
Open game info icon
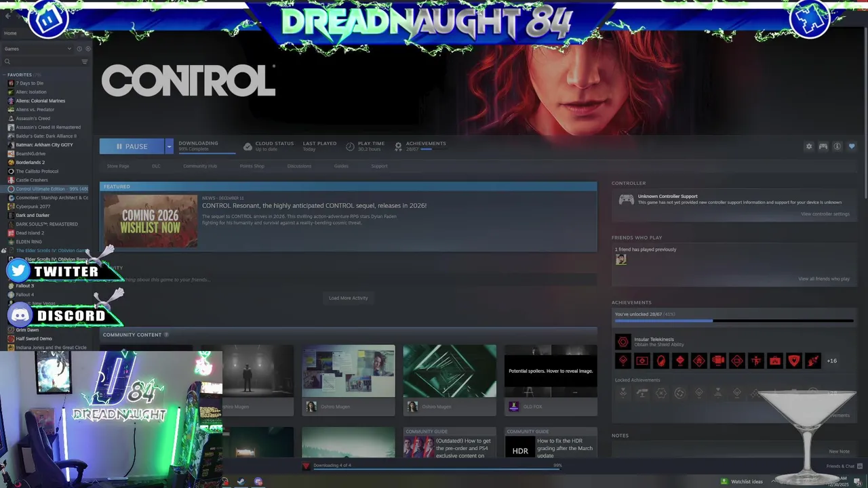tap(837, 146)
